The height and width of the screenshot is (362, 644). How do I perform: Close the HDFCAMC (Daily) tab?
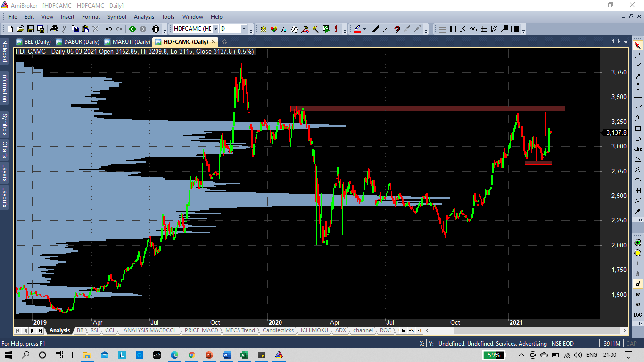[214, 42]
